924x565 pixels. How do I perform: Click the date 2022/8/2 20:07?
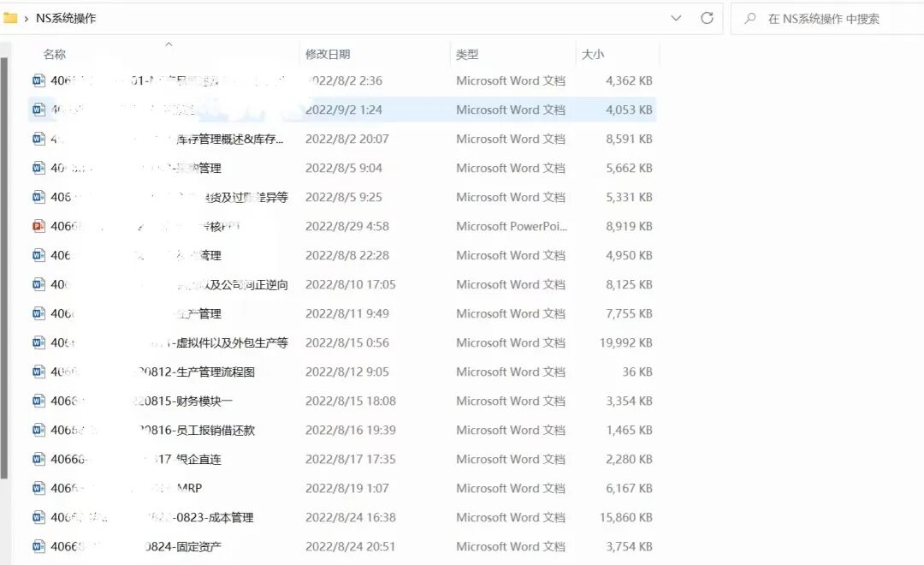(347, 139)
